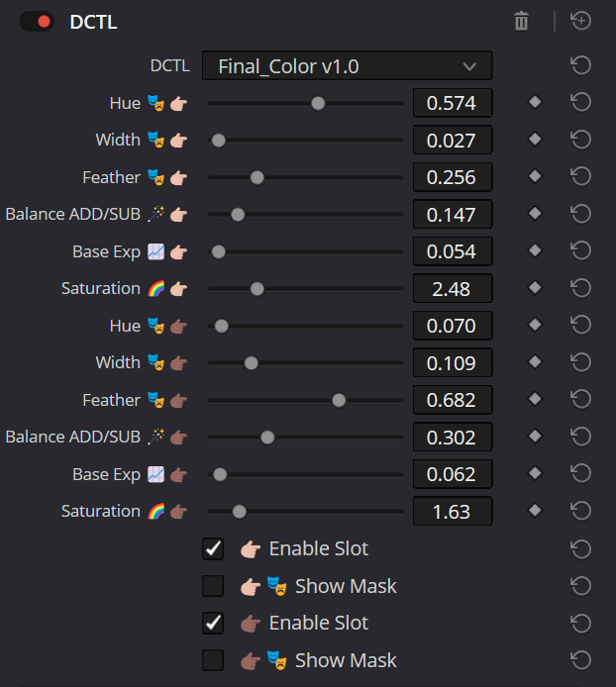
Task: Uncheck the first Enable Slot checkbox
Action: pyautogui.click(x=213, y=548)
